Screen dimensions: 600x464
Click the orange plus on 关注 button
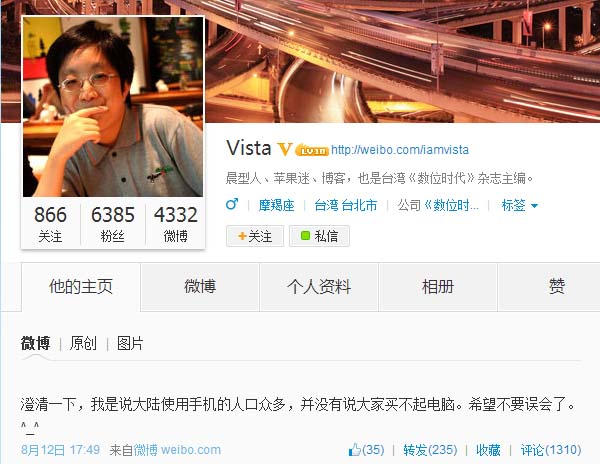point(242,236)
